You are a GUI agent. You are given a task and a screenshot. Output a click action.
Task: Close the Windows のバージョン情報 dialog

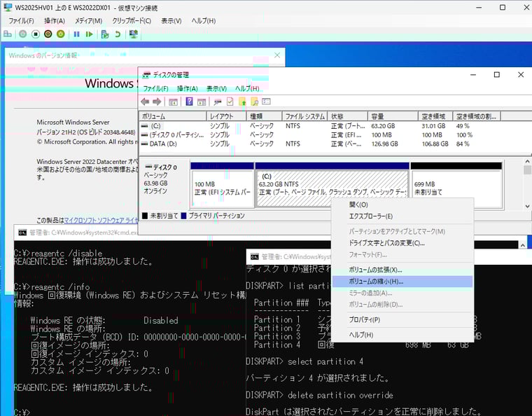(277, 55)
